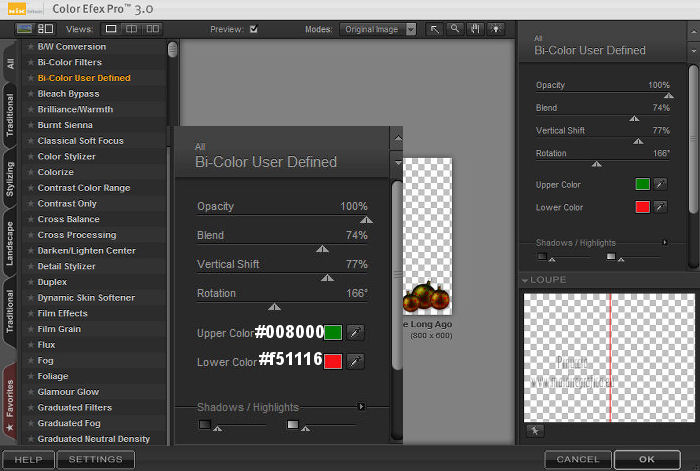The image size is (700, 471).
Task: Click the Rotation slider handle in right panel
Action: point(596,164)
